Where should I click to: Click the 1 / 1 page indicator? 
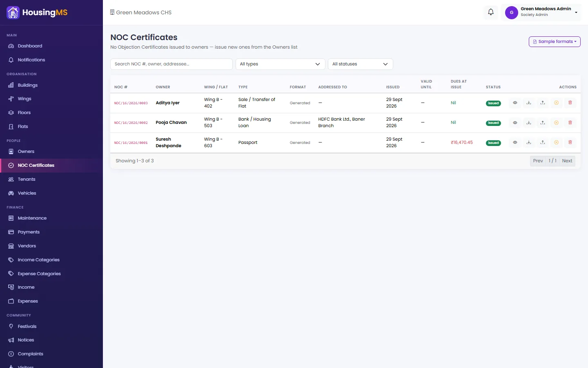pyautogui.click(x=552, y=161)
